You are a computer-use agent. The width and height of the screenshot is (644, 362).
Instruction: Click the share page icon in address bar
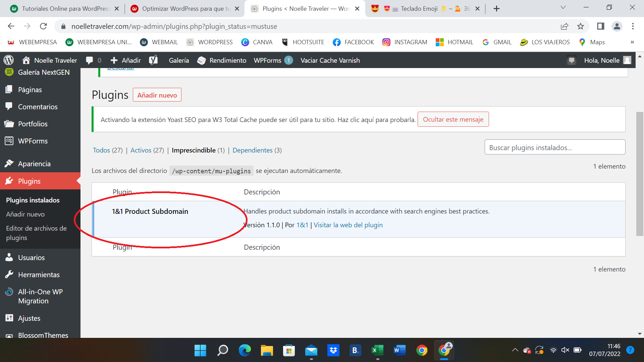click(565, 26)
